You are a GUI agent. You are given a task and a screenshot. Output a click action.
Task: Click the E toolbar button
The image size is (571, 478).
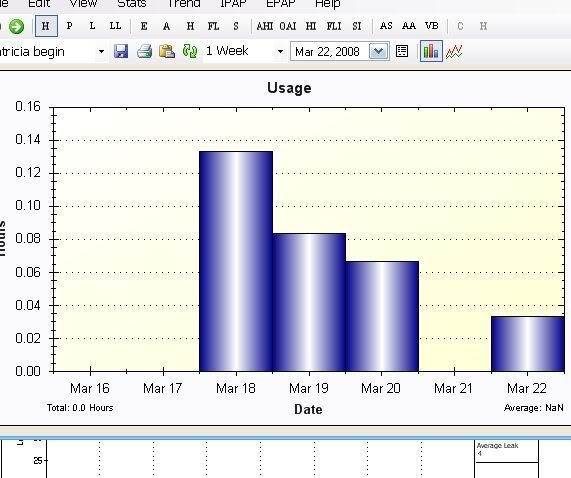pos(144,26)
